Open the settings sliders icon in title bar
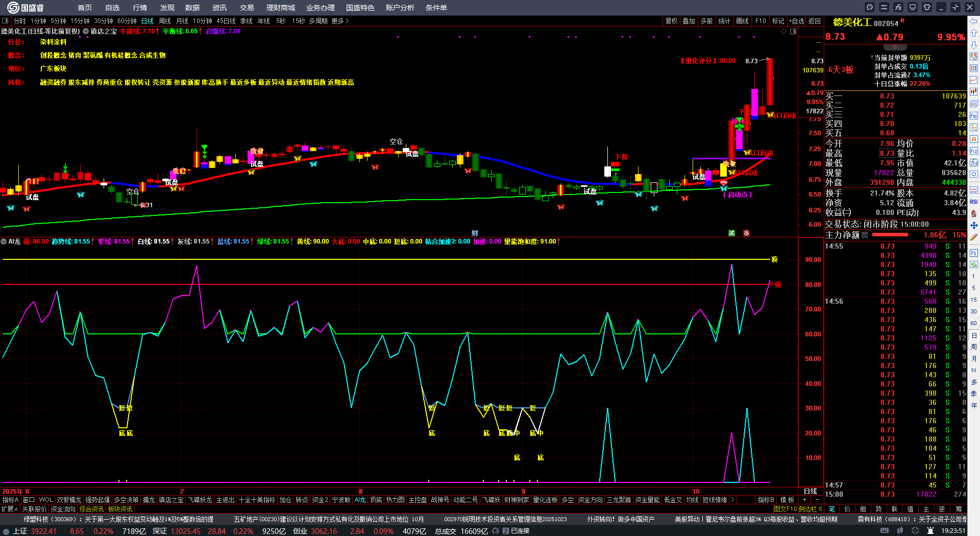The width and height of the screenshot is (980, 536). [884, 7]
